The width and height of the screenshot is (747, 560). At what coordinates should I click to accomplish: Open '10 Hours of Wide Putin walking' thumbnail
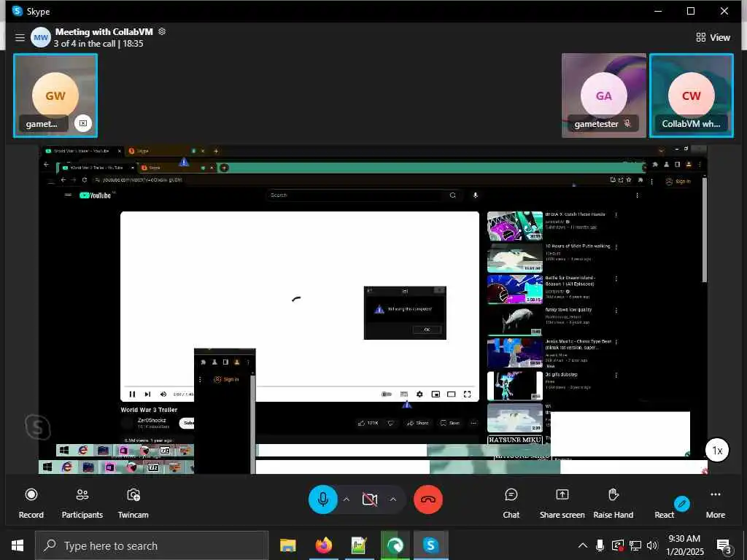[514, 257]
